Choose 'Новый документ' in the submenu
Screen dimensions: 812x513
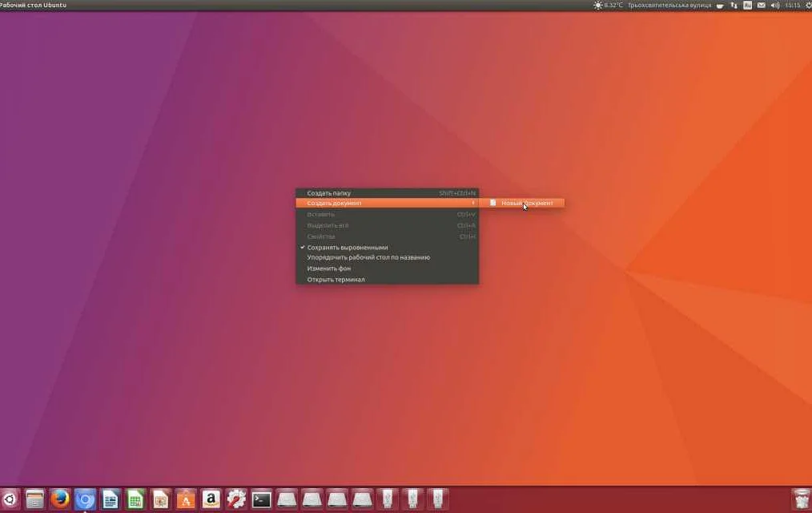[526, 204]
